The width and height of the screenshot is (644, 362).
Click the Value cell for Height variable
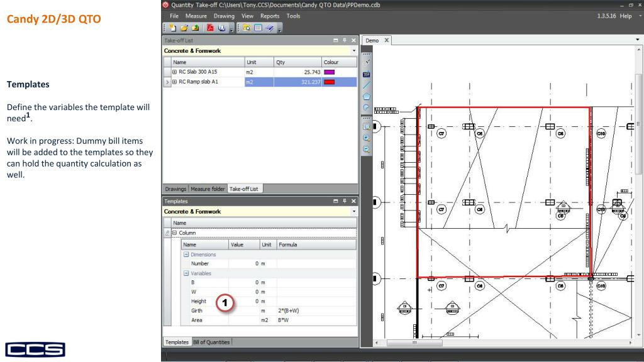243,301
